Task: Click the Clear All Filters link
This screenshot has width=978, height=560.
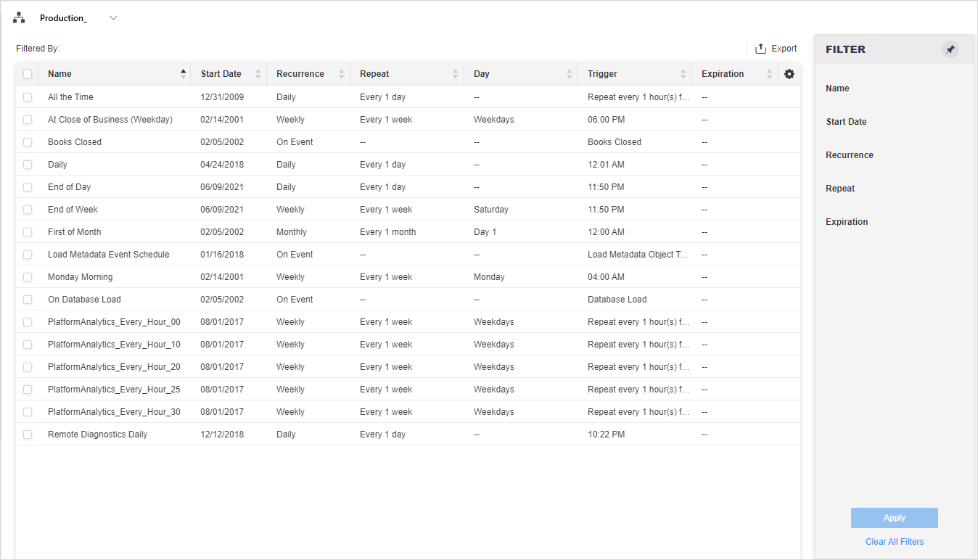Action: pos(894,542)
